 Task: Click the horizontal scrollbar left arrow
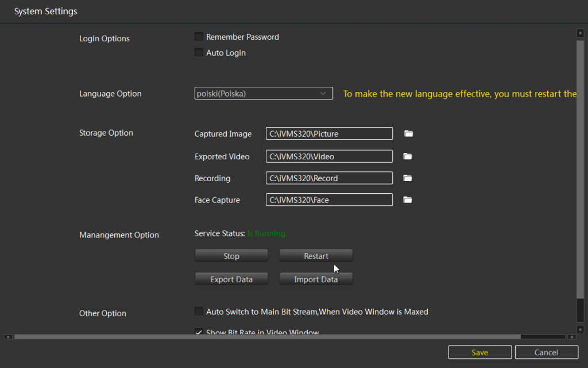pos(8,337)
